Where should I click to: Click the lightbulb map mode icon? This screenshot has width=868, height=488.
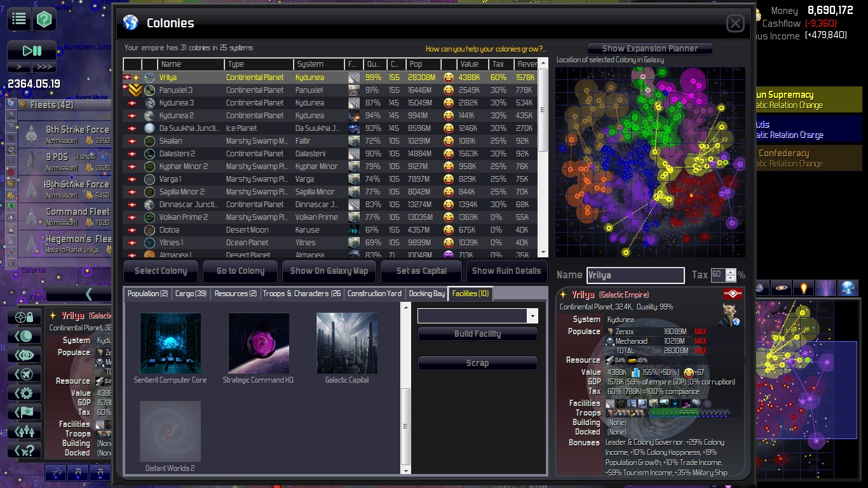(804, 288)
